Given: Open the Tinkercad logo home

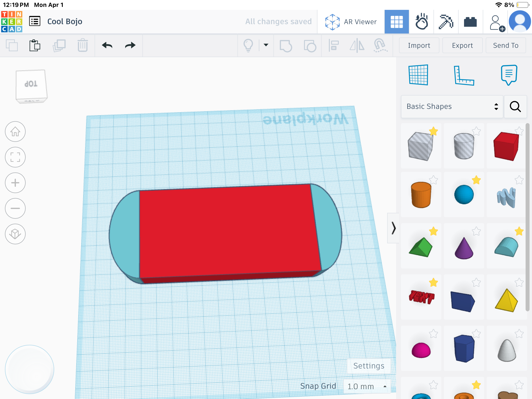Looking at the screenshot, I should (x=12, y=22).
